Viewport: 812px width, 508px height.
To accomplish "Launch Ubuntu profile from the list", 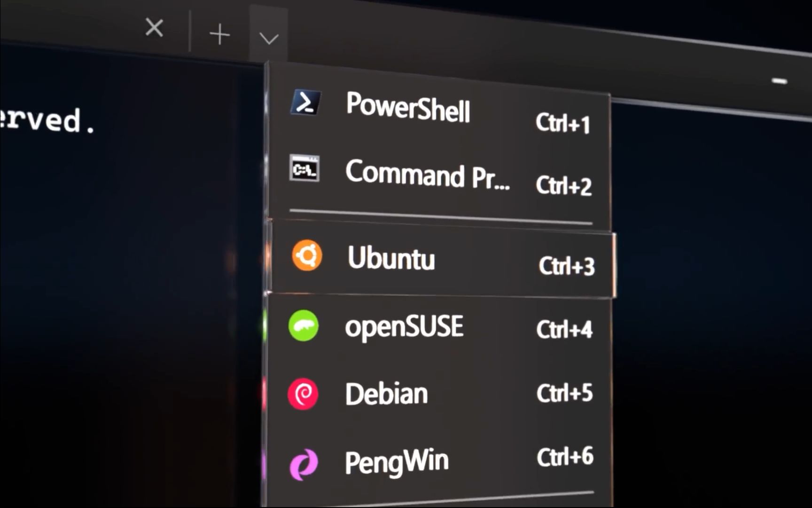I will point(443,261).
